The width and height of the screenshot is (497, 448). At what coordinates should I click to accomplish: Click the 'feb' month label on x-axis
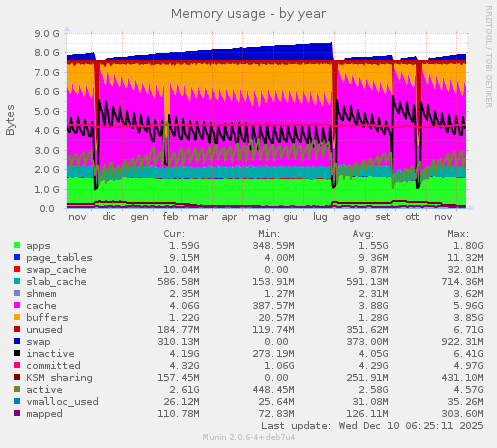(170, 217)
